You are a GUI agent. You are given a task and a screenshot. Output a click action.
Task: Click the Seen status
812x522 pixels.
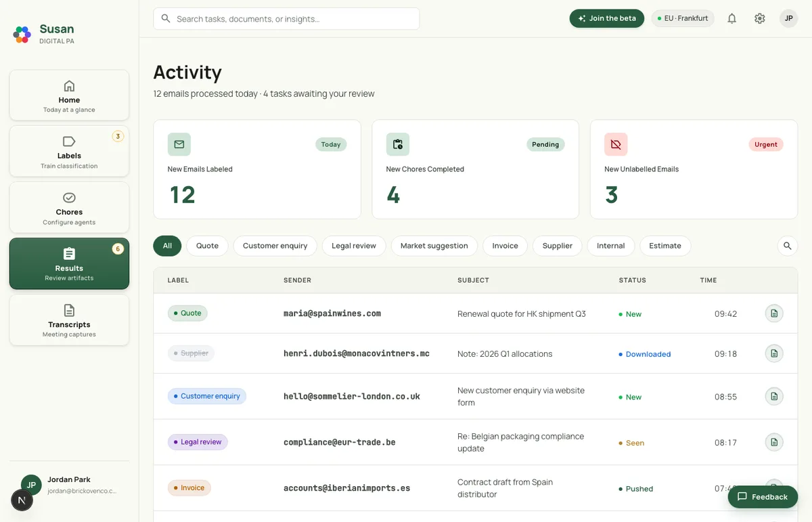tap(631, 443)
